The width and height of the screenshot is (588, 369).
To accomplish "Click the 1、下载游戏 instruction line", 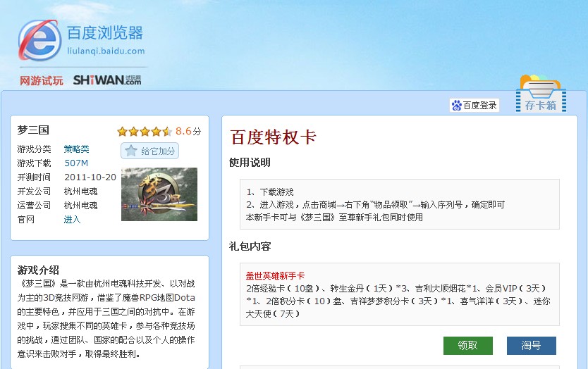I will [x=270, y=192].
